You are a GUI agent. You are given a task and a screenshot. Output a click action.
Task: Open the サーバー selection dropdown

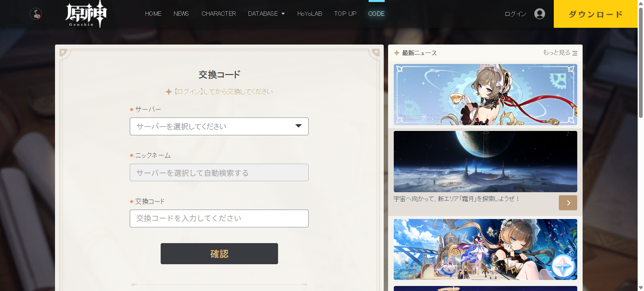click(x=219, y=126)
